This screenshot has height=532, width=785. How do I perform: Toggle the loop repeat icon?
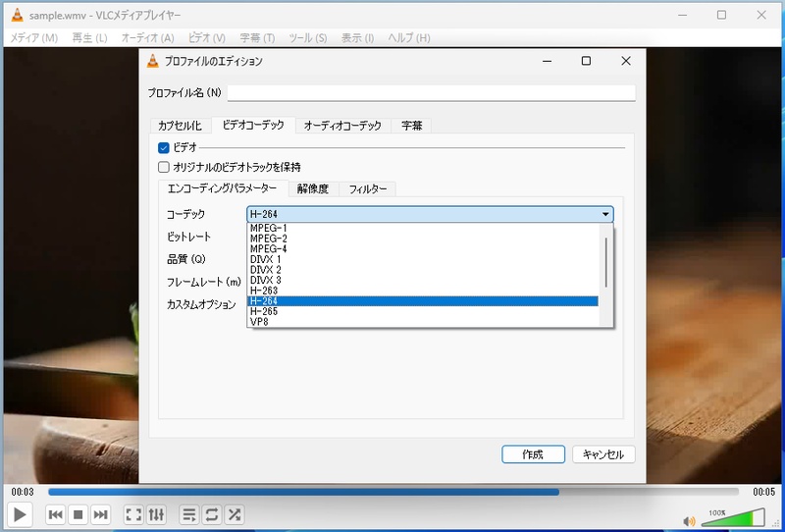tap(212, 514)
